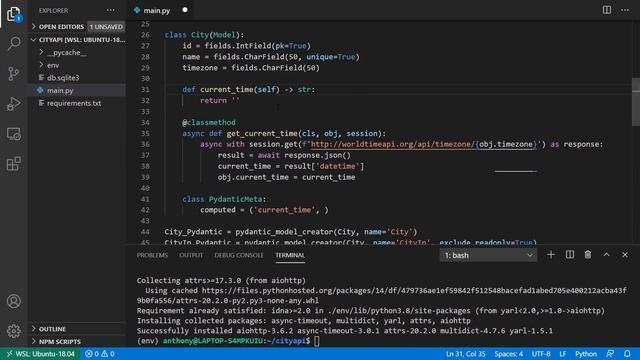Click 'def current_time(self)' on line 31
640x360 pixels.
(231, 89)
